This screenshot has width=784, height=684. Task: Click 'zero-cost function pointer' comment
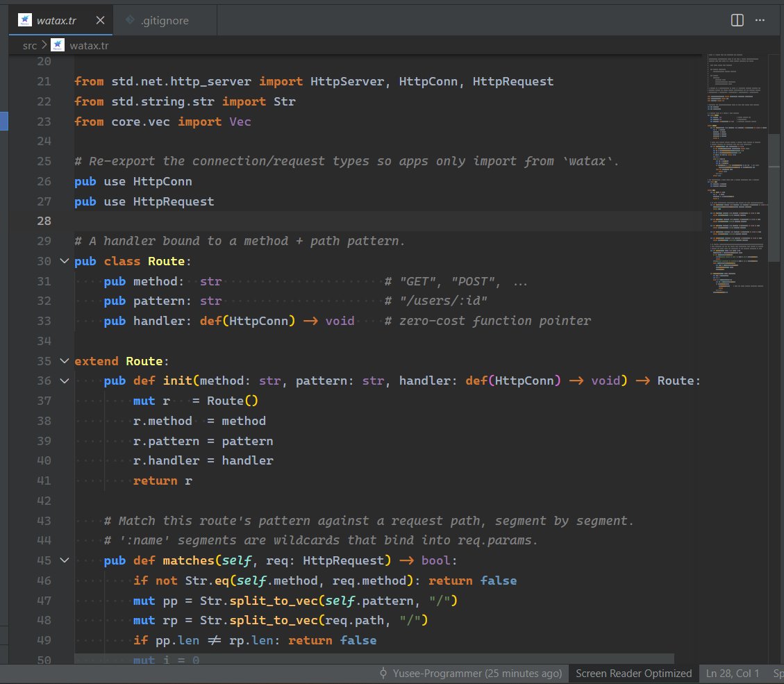point(494,321)
